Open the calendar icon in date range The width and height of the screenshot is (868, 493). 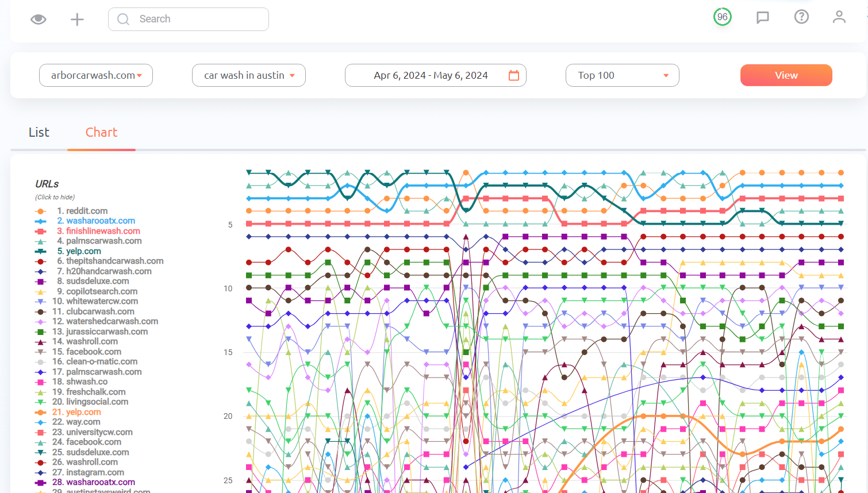[514, 75]
